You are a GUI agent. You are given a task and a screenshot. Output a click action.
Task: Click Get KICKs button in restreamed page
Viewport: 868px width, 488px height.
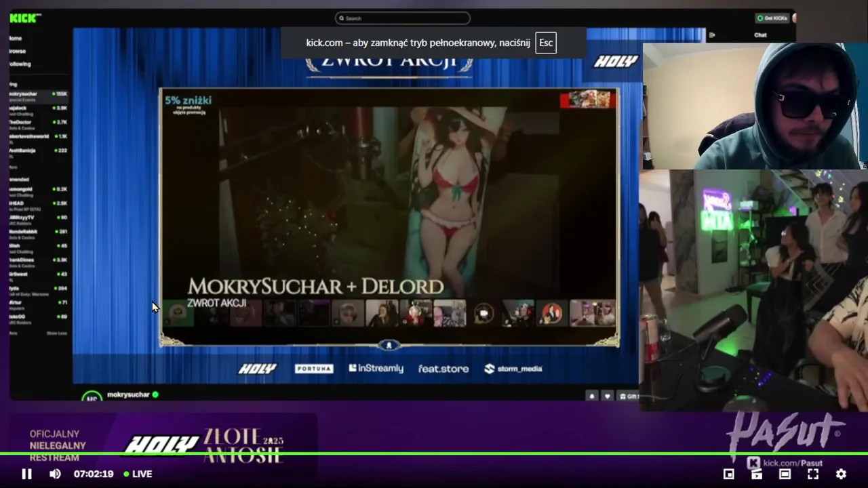click(773, 18)
